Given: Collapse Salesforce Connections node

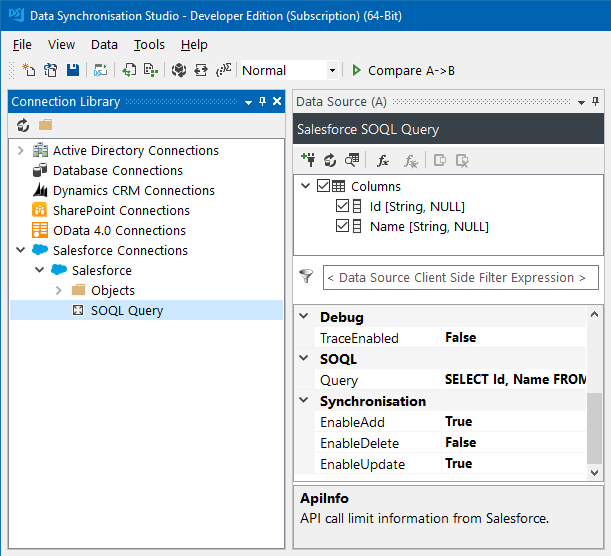Looking at the screenshot, I should click(x=21, y=250).
